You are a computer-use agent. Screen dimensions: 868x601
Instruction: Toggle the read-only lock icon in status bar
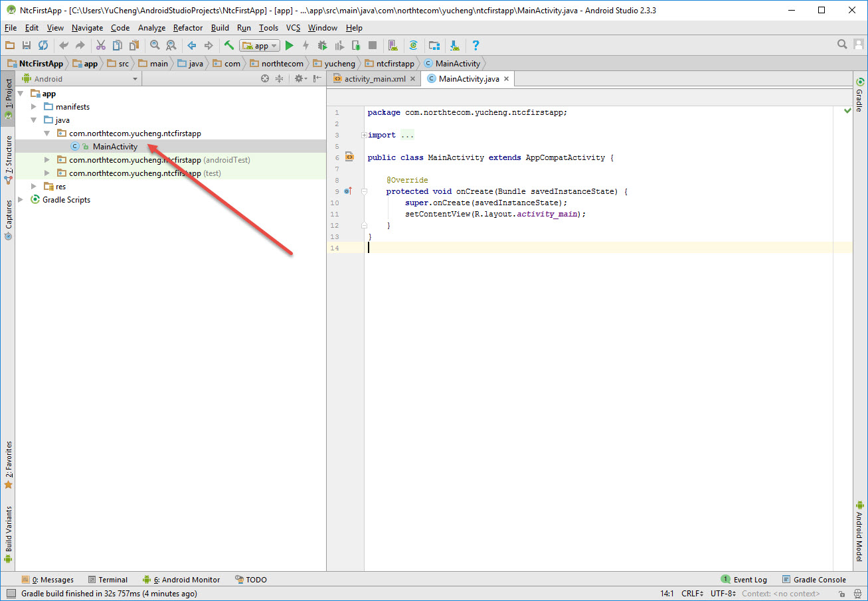coord(841,594)
